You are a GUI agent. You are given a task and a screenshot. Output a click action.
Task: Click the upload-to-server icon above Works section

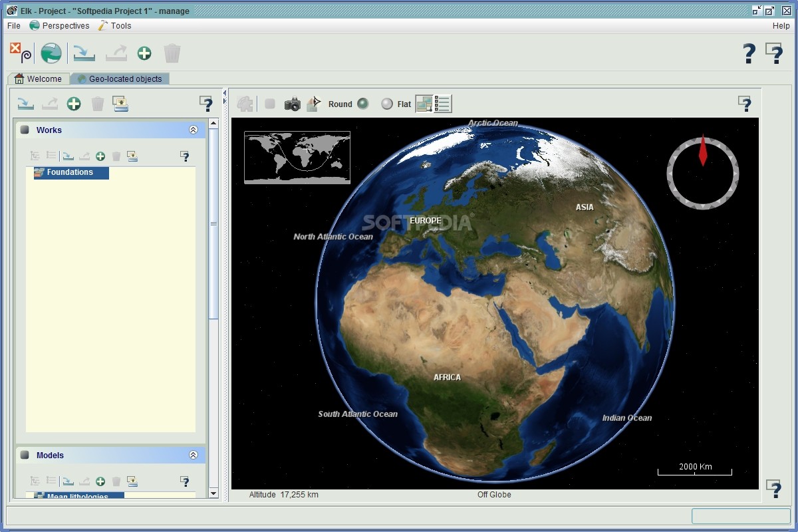120,104
